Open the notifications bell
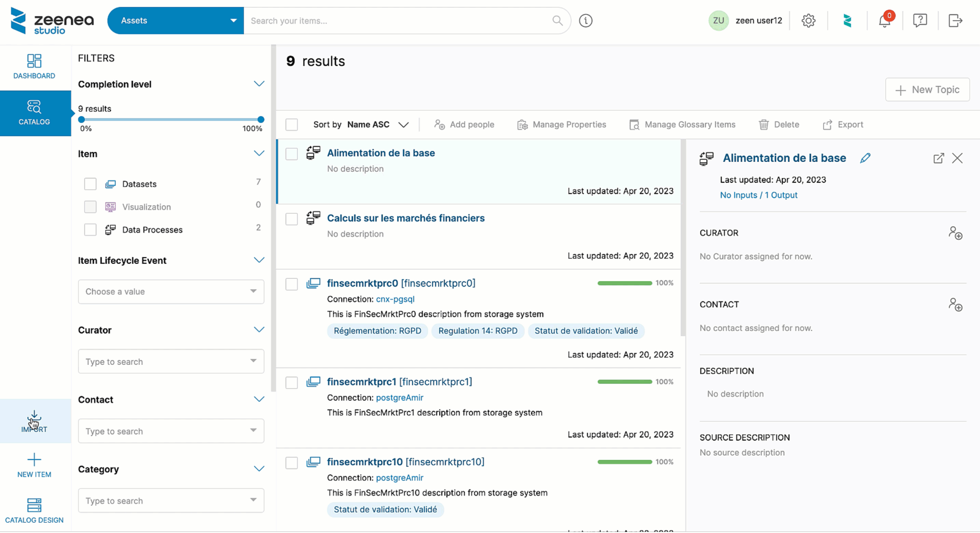Screen dimensions: 980x533 tap(884, 21)
